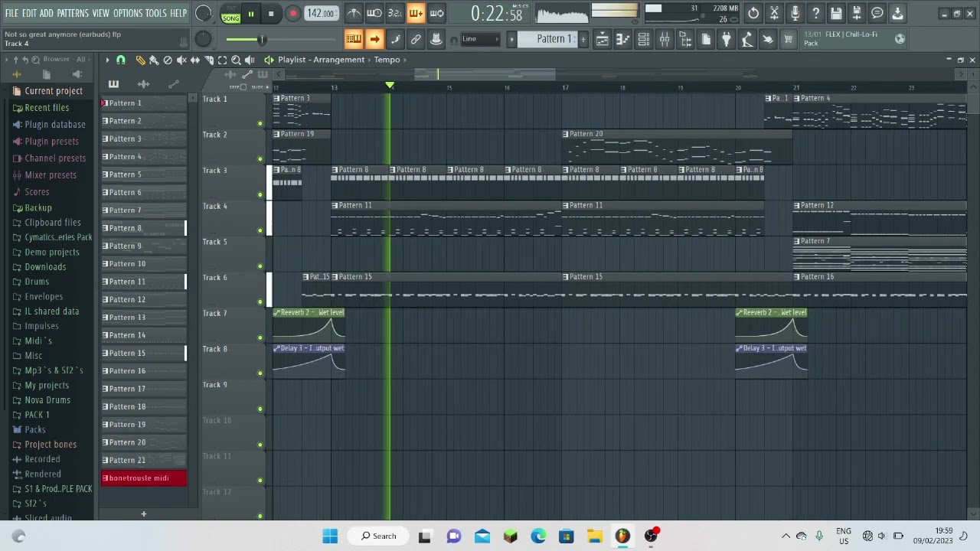Click the master pitch knob
The image size is (980, 551).
click(x=203, y=40)
